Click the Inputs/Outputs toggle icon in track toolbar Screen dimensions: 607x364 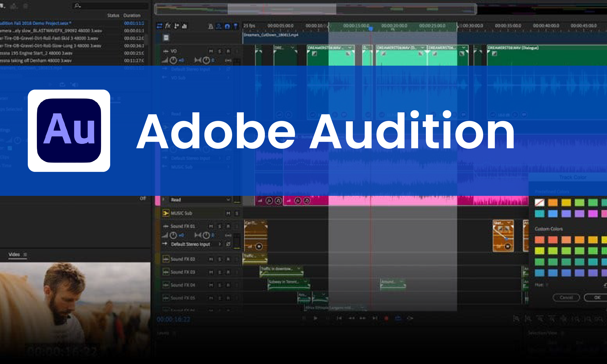160,26
